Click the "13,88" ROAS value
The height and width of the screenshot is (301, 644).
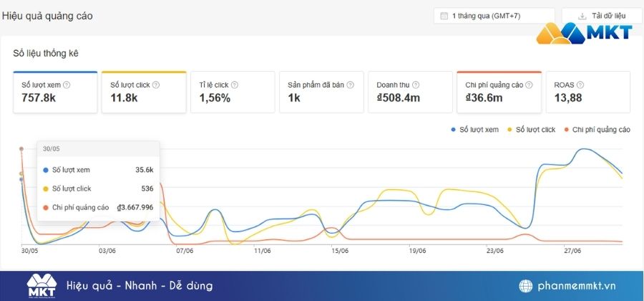click(x=568, y=98)
